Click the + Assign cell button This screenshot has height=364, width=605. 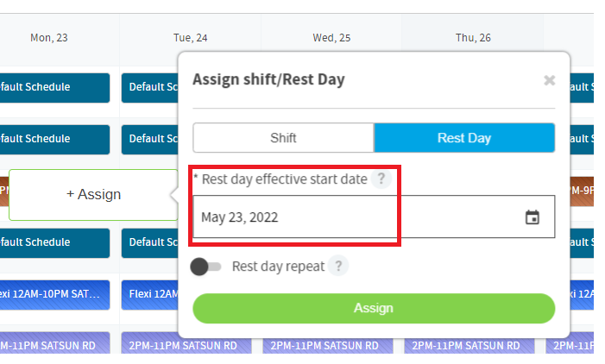(93, 195)
